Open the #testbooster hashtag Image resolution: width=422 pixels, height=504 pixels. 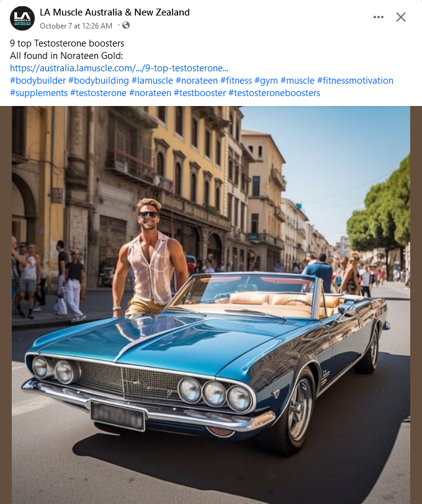point(200,93)
